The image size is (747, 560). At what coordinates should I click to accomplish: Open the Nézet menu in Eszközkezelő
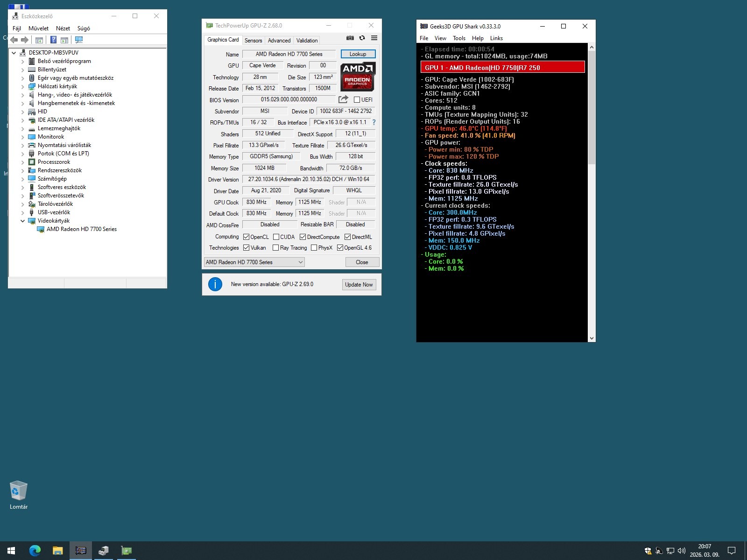click(63, 28)
